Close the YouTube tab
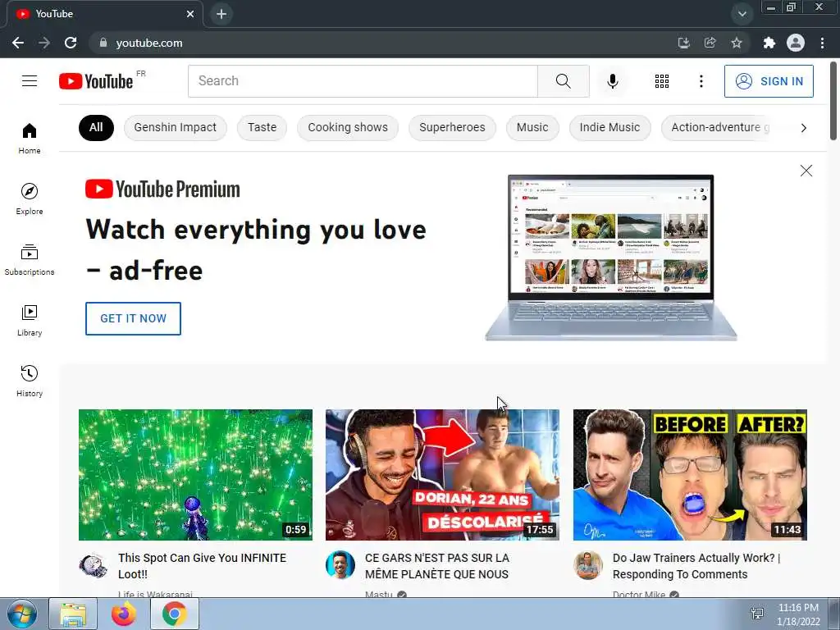The image size is (840, 630). (x=190, y=14)
